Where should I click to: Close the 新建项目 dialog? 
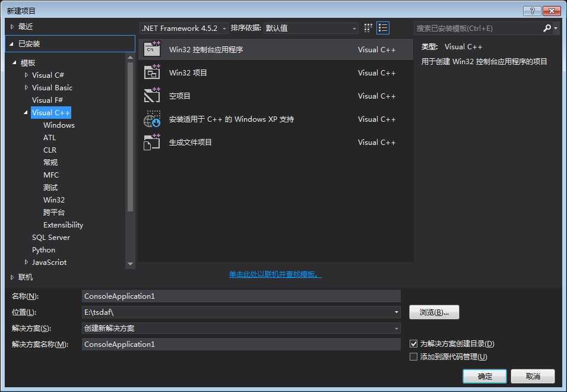click(552, 11)
